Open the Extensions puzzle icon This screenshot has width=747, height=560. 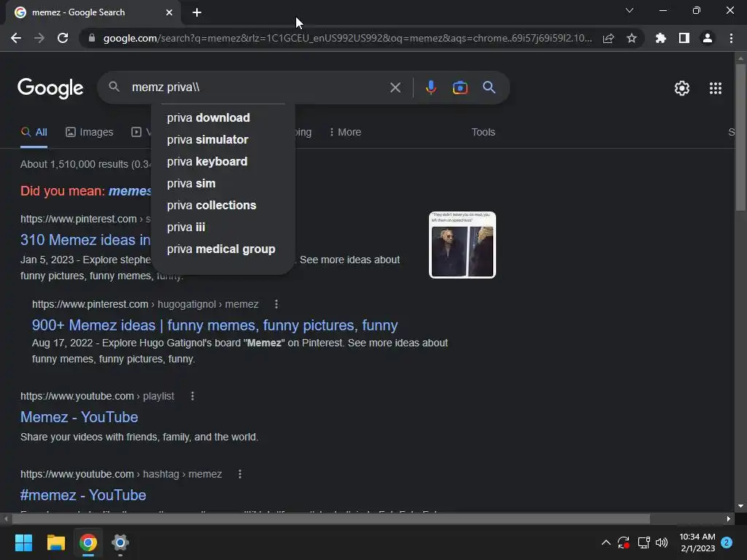(660, 38)
